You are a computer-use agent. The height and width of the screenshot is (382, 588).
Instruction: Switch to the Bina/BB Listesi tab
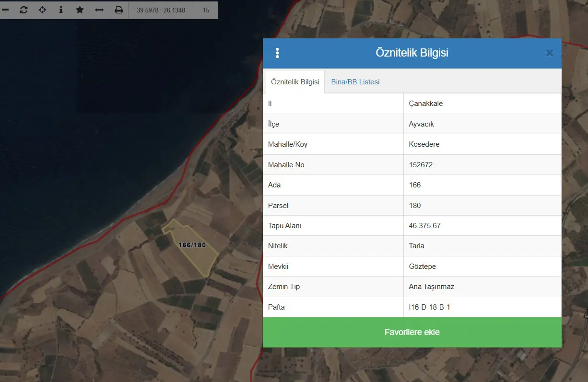[355, 82]
